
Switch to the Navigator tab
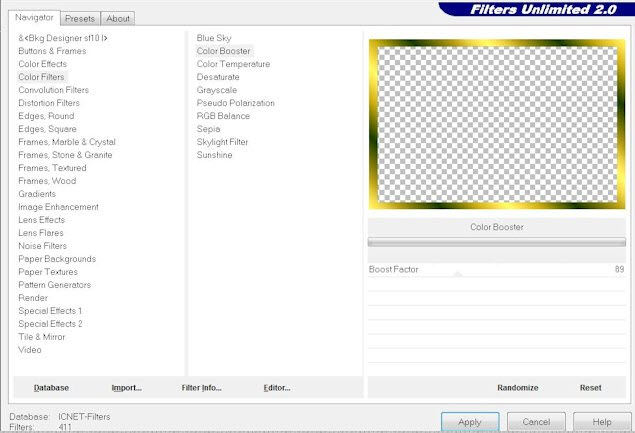(x=34, y=18)
